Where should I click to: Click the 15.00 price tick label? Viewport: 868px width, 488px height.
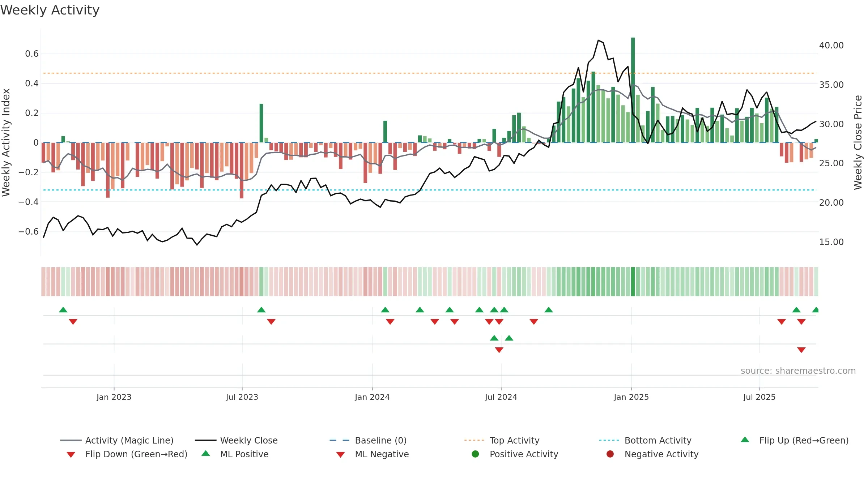point(831,242)
